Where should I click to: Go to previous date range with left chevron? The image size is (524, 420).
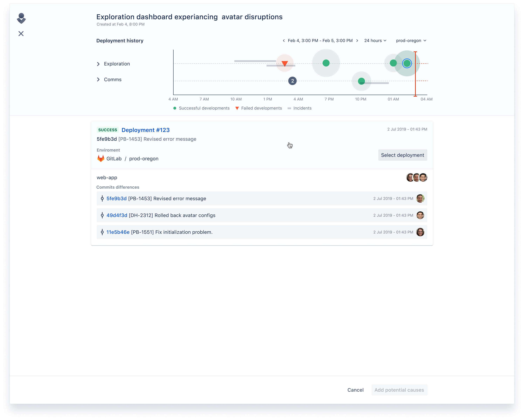click(284, 41)
